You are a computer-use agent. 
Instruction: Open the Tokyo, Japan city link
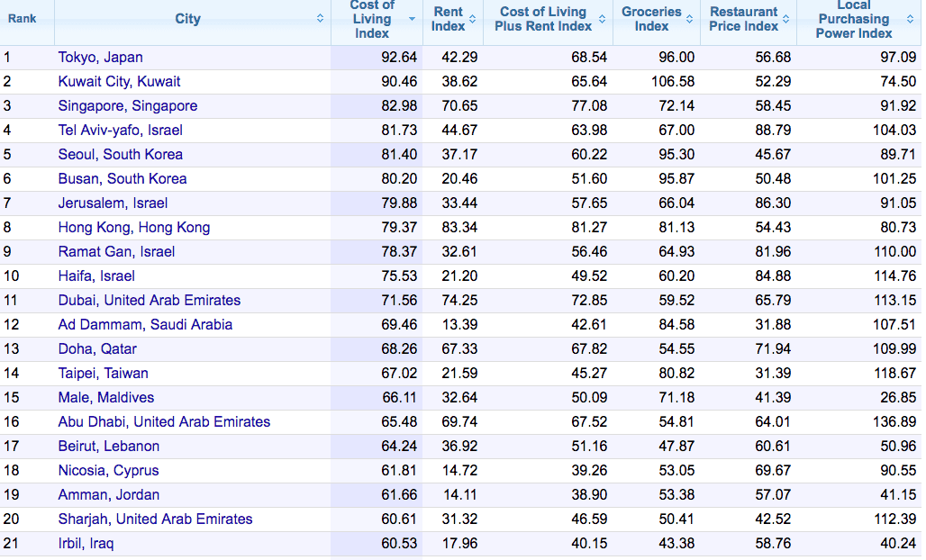click(100, 58)
